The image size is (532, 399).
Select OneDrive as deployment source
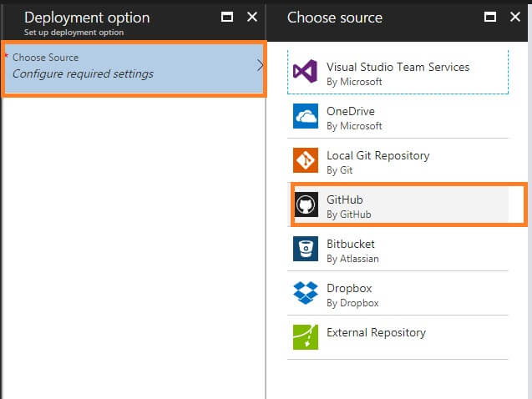tap(398, 116)
